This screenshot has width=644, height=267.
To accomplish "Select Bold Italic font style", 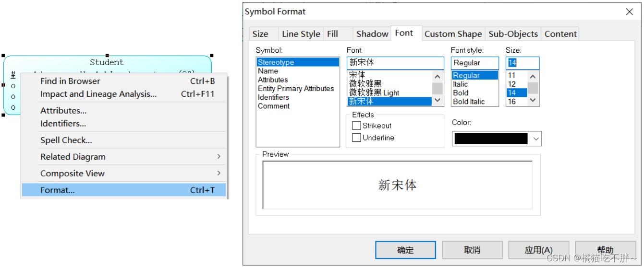I will click(469, 102).
